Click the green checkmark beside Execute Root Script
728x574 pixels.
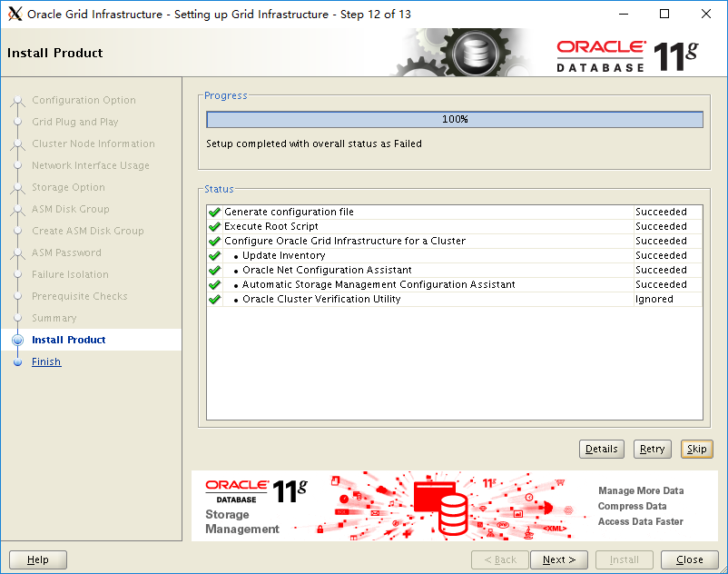[x=214, y=227]
